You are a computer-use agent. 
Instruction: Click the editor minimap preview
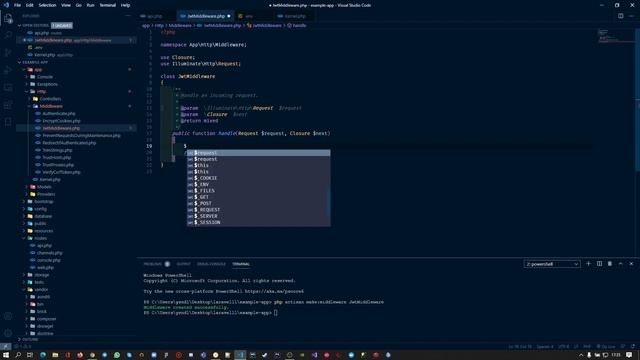(616, 36)
